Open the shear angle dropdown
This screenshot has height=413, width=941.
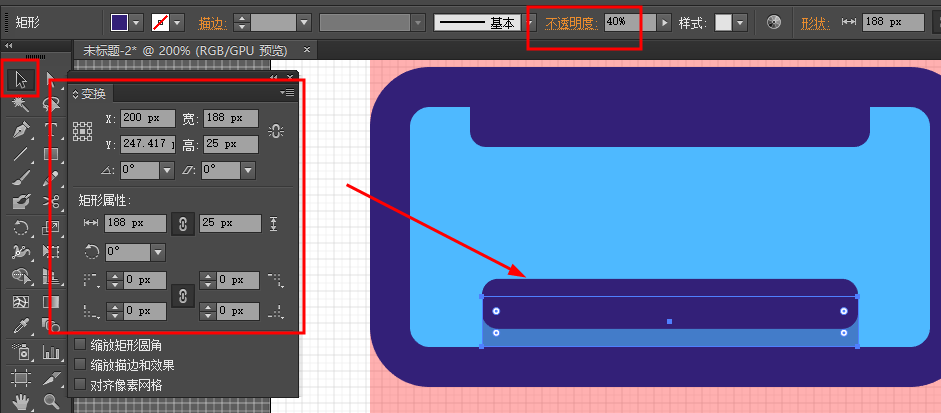click(x=248, y=170)
